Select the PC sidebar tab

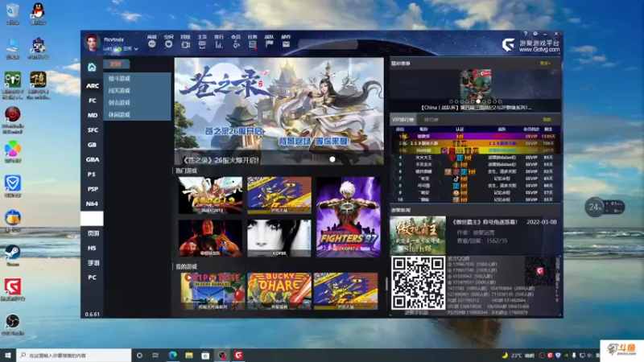coord(92,278)
